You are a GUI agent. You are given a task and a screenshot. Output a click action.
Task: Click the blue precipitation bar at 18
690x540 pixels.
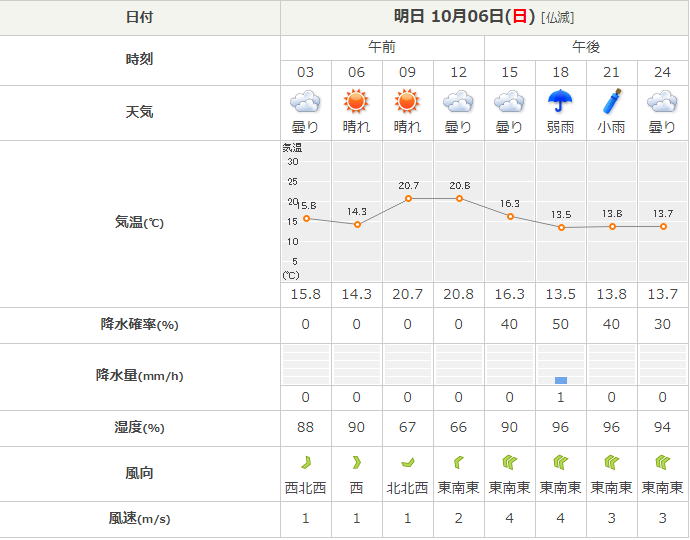click(561, 380)
